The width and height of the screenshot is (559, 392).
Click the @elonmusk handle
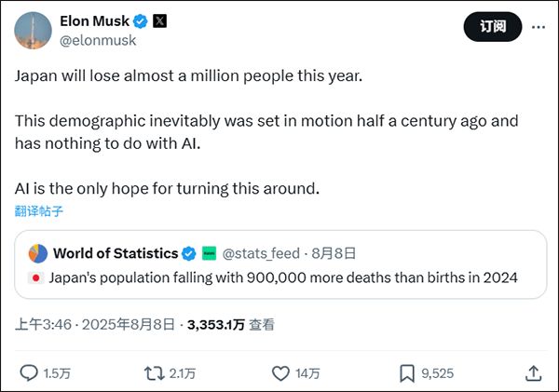click(x=98, y=40)
